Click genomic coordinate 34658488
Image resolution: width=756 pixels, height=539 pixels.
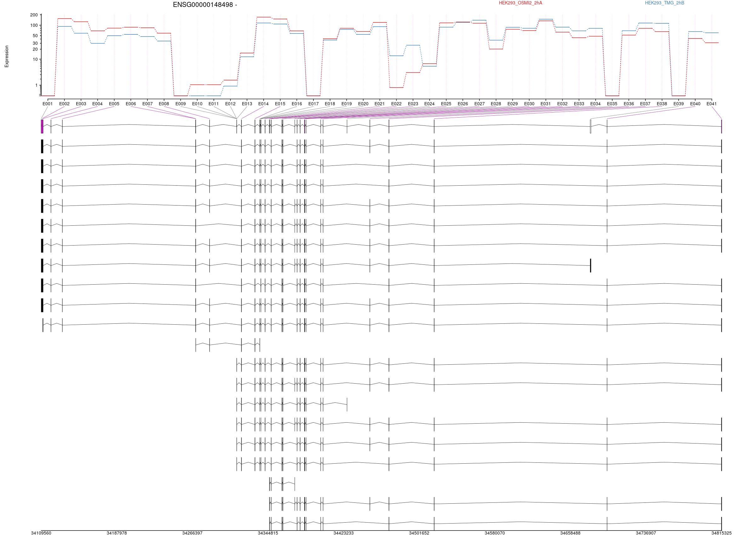[570, 533]
